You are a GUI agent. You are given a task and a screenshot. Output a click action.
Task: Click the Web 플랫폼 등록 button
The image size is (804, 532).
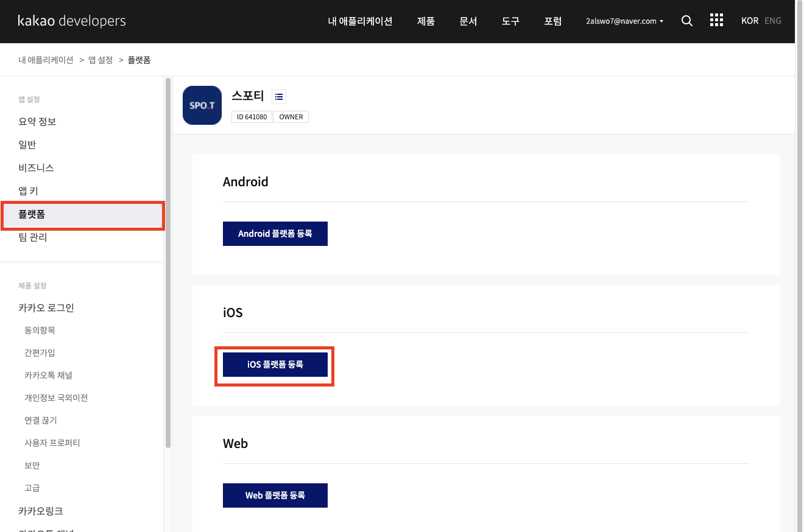pos(275,495)
